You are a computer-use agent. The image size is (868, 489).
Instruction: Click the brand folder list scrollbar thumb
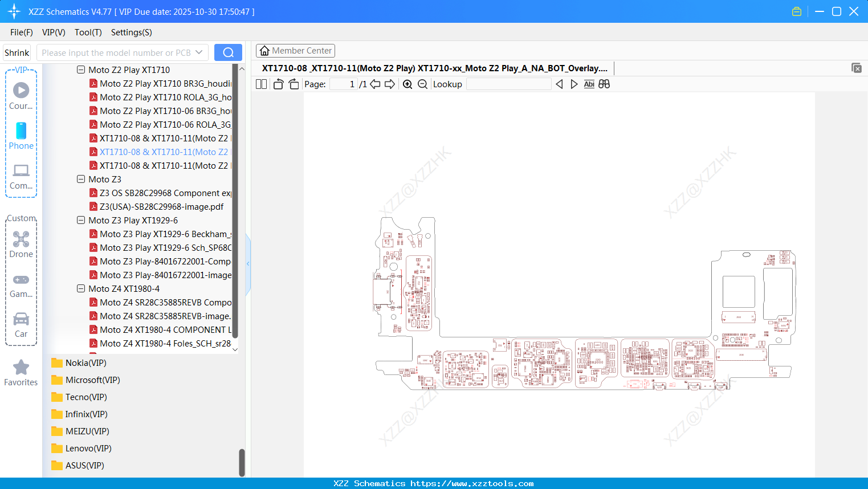click(242, 462)
